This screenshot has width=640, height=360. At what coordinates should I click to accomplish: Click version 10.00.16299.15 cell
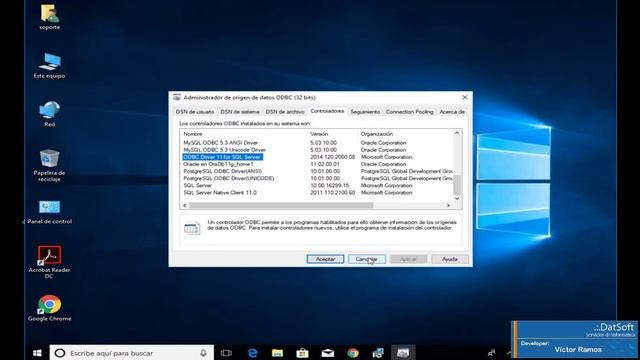click(x=329, y=185)
